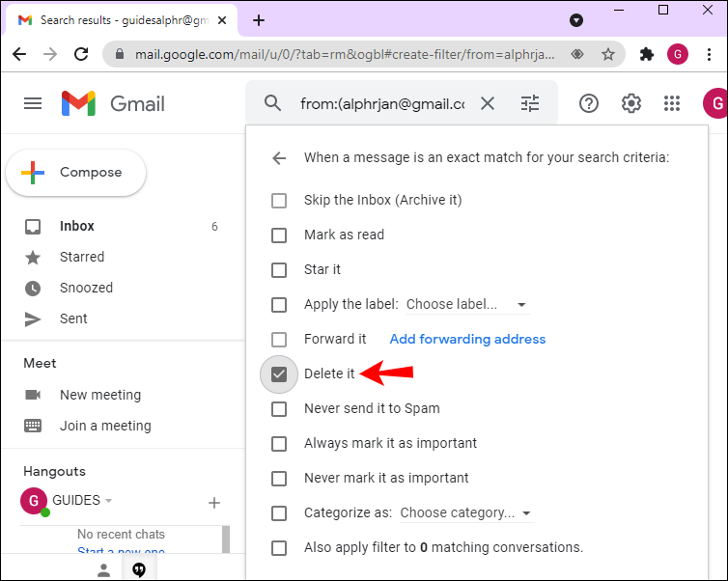728x581 pixels.
Task: Click the Gmail search input field
Action: coord(382,103)
